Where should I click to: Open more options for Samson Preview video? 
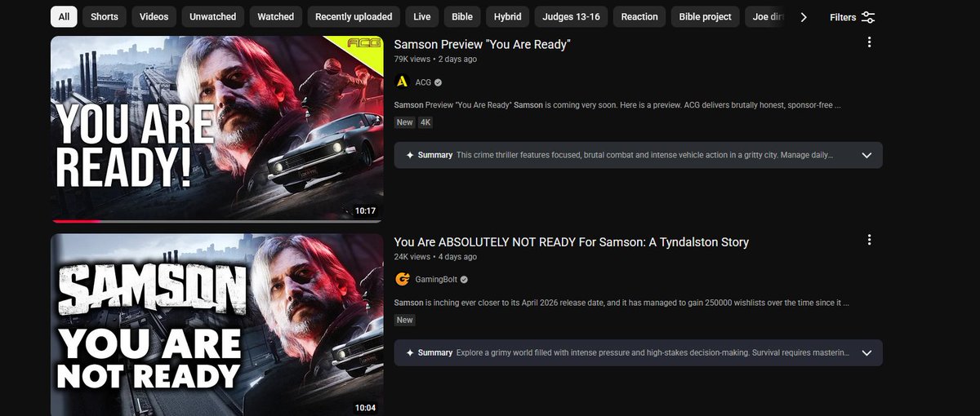pyautogui.click(x=870, y=42)
